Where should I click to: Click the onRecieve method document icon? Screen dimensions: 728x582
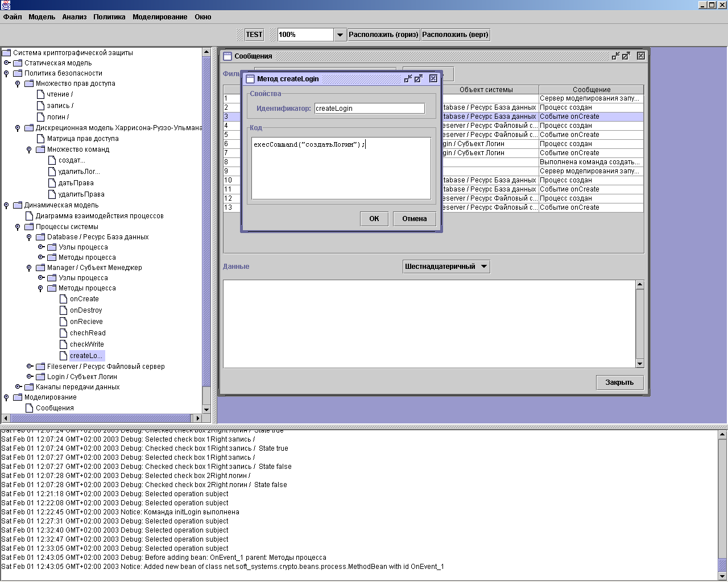[x=63, y=322]
